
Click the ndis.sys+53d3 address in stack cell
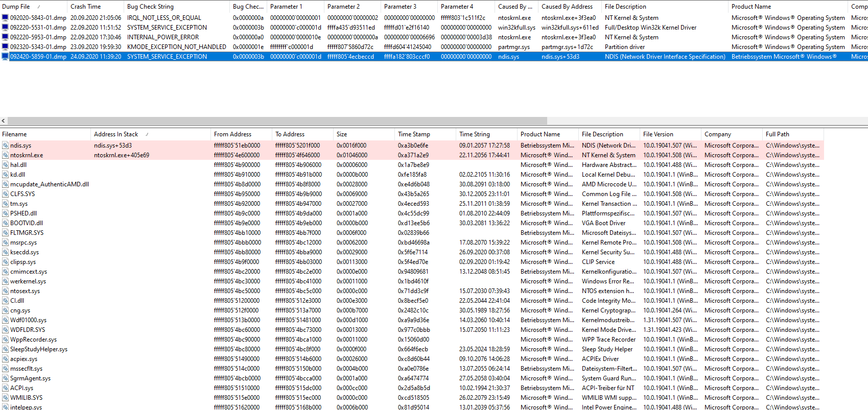[x=113, y=146]
